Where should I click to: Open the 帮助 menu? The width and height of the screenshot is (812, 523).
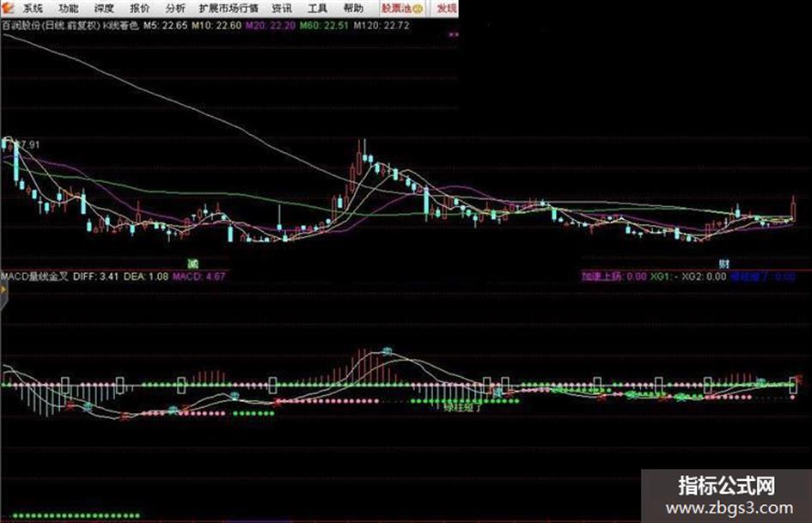coord(353,9)
